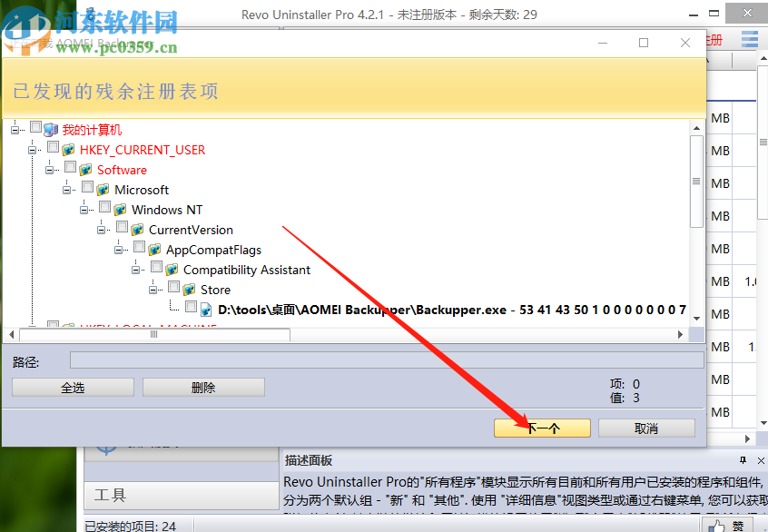Check the Backupper.exe value checkbox

coord(191,307)
